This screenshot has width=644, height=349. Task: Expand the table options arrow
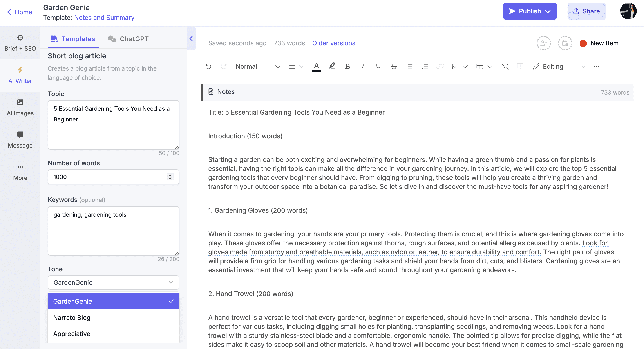(x=490, y=67)
